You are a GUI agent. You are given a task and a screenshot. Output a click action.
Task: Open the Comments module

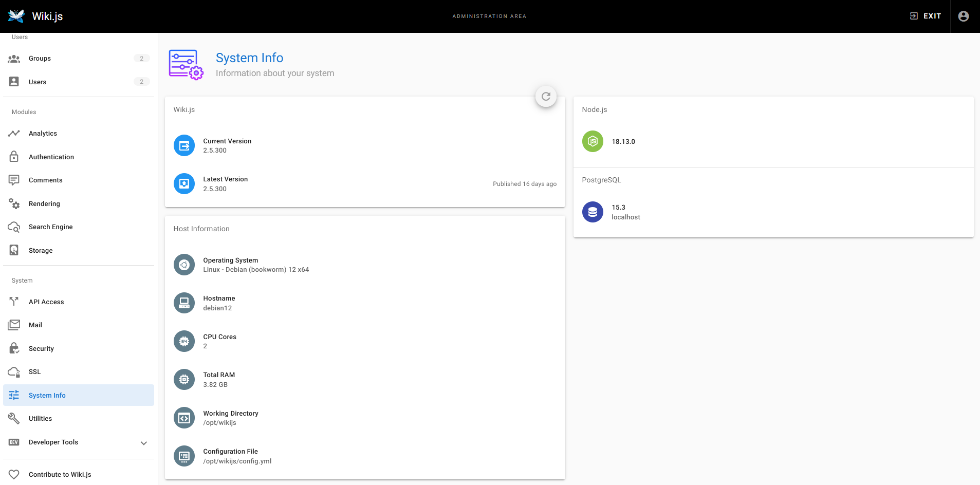[x=79, y=180]
